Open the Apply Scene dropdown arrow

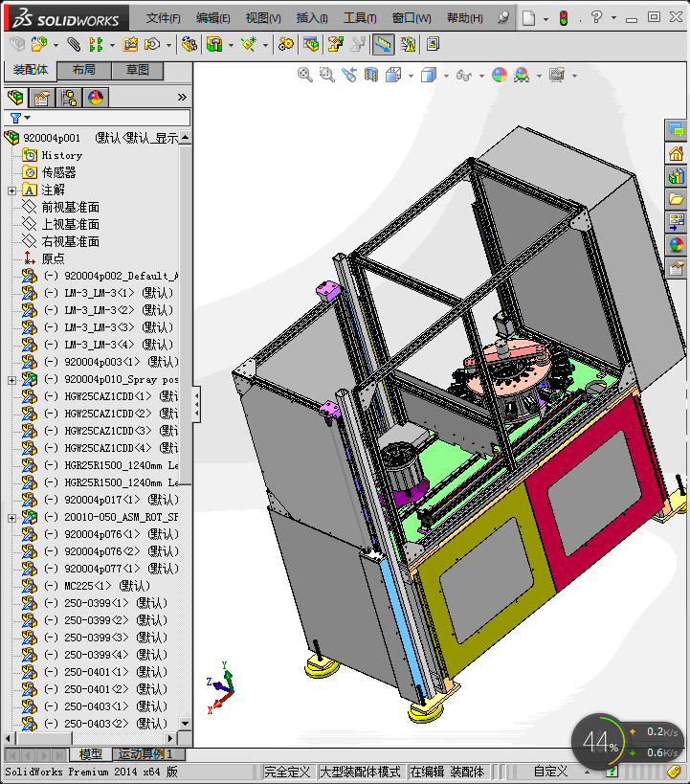tap(539, 76)
